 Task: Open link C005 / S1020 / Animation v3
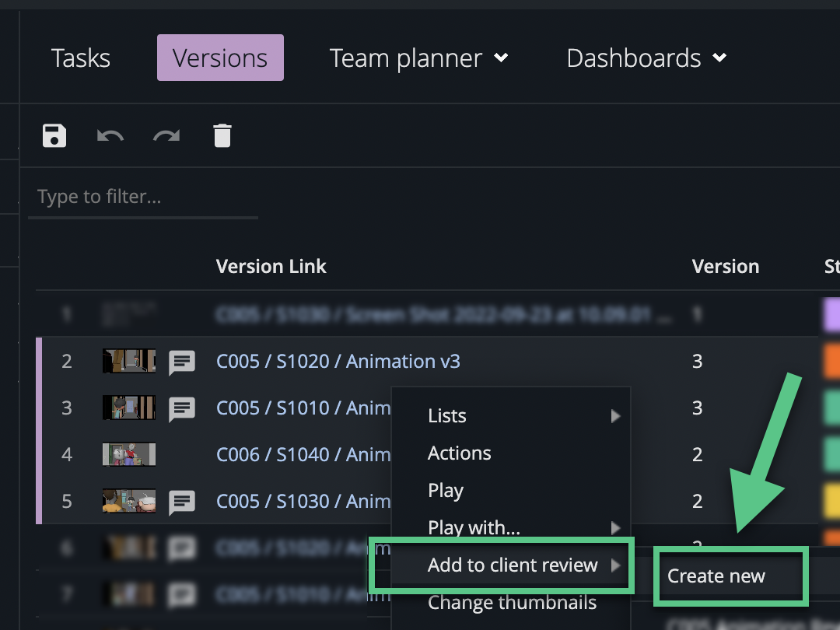pyautogui.click(x=338, y=362)
